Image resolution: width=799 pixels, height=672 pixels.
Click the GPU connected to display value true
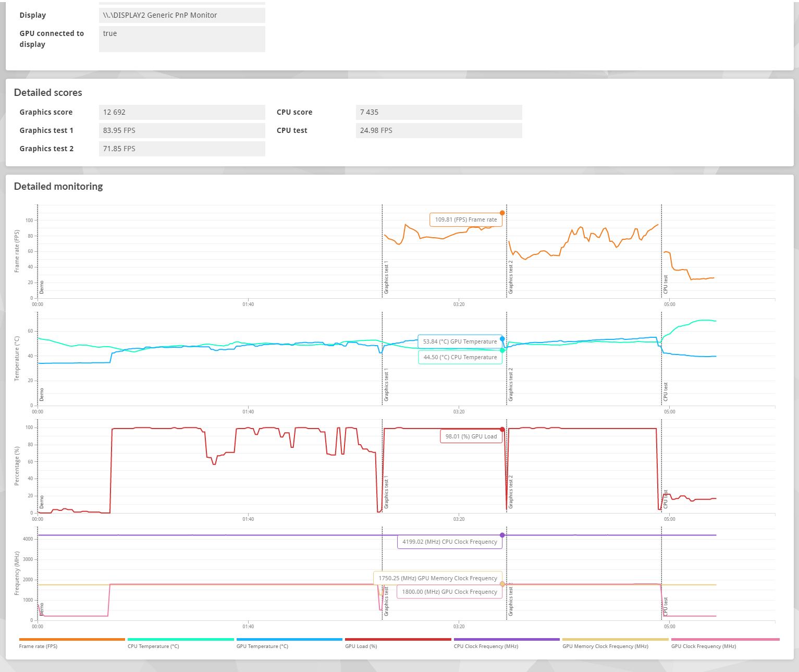[182, 39]
